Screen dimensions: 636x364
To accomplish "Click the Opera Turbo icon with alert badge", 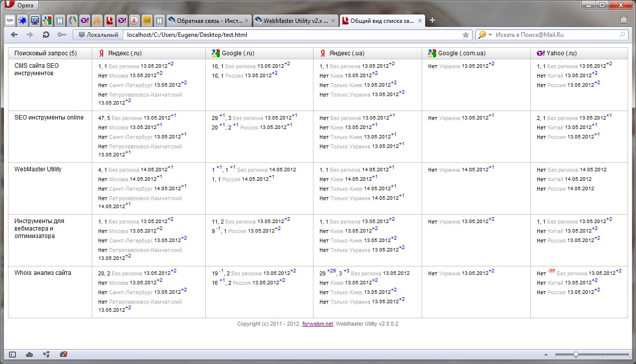I will (63, 355).
